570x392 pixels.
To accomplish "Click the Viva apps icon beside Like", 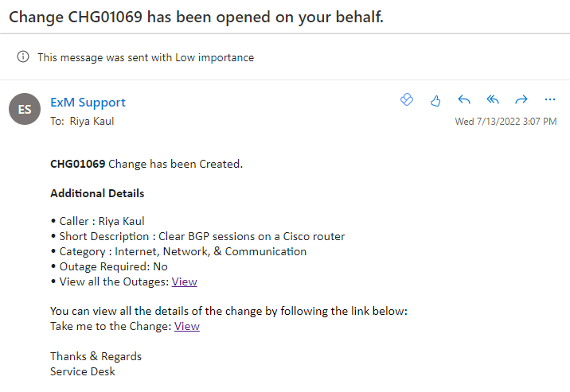I will tap(407, 99).
